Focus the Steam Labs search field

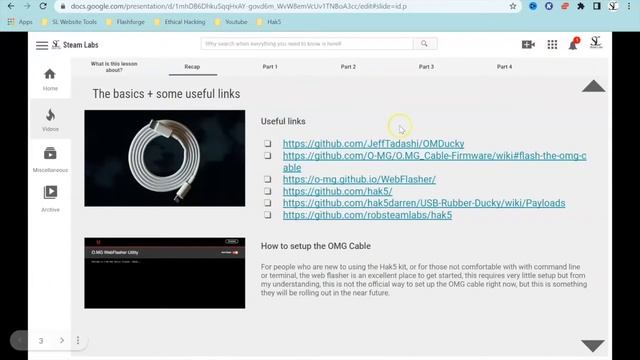click(x=307, y=44)
